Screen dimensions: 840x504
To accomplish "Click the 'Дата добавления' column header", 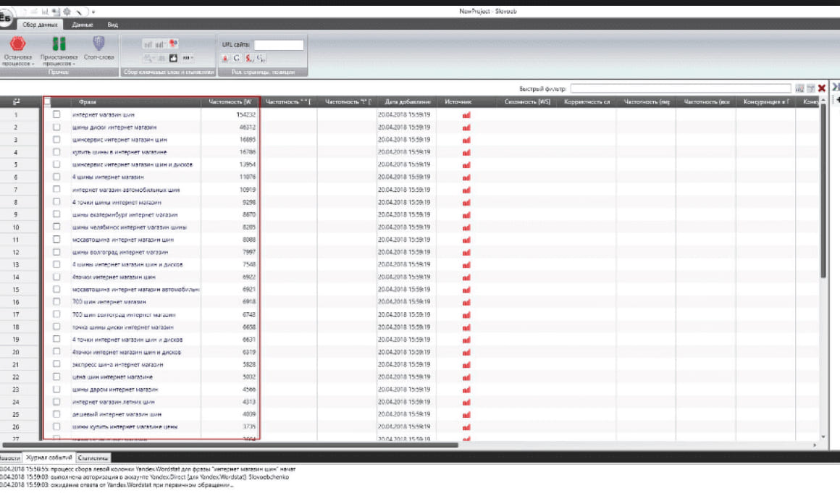I will [408, 102].
